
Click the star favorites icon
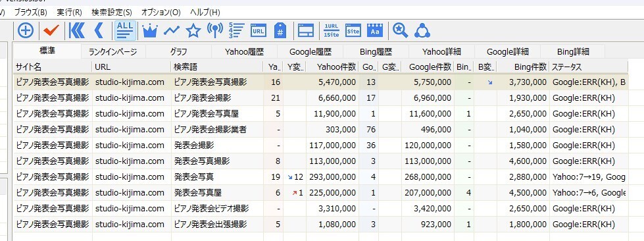[x=193, y=30]
